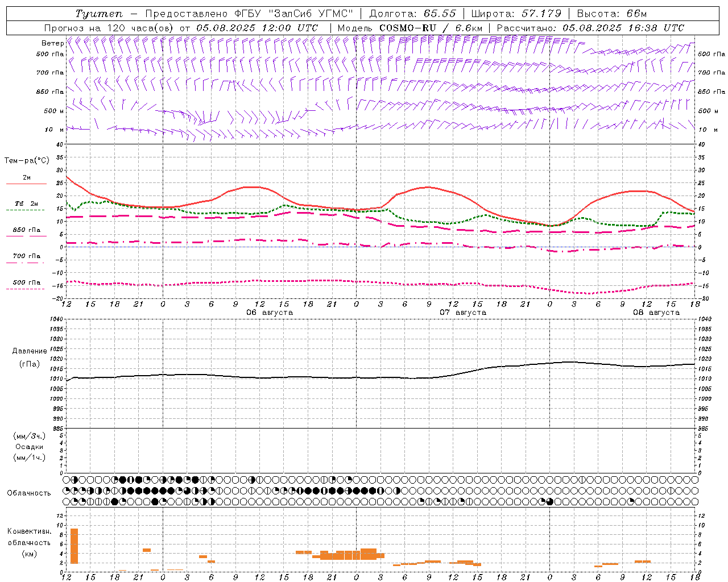The image size is (728, 582).
Task: Click the solid red line sample under "2м"
Action: 26,184
